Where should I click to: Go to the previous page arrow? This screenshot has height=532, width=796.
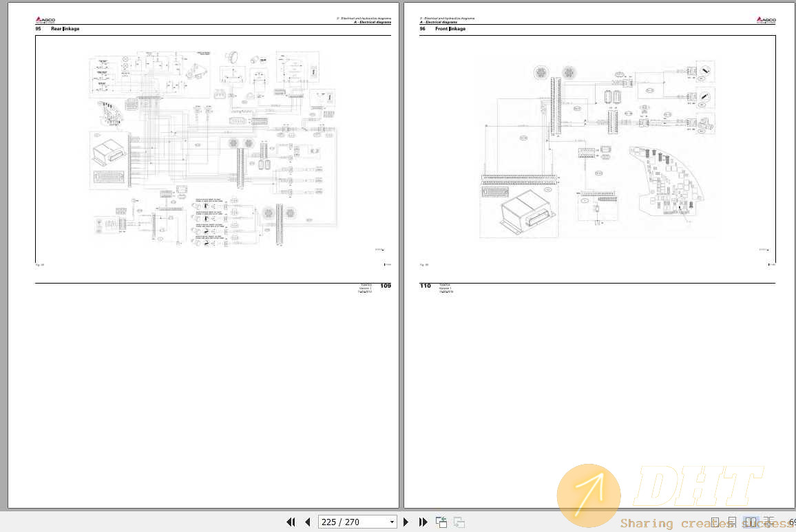[x=308, y=522]
